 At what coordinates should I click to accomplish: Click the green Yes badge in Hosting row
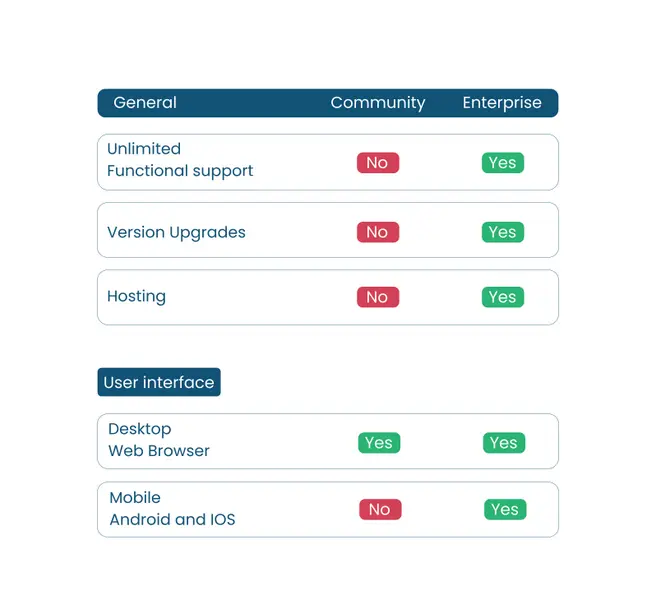pos(502,297)
